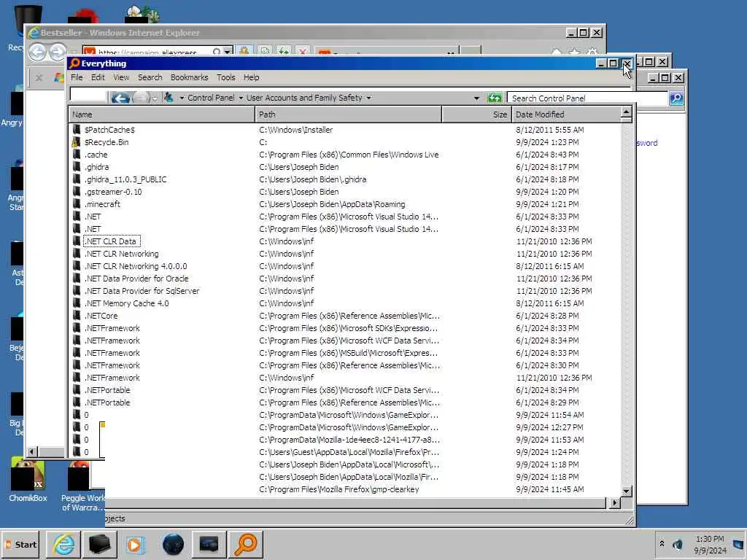Click User Accounts and Family Safety breadcrumb
747x560 pixels.
[304, 98]
